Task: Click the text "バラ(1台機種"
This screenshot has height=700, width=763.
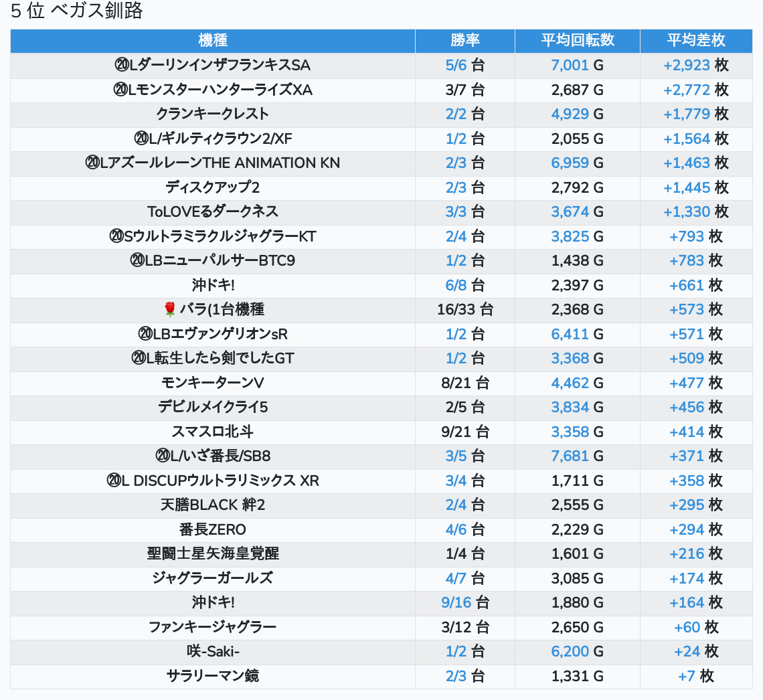Action: 222,309
